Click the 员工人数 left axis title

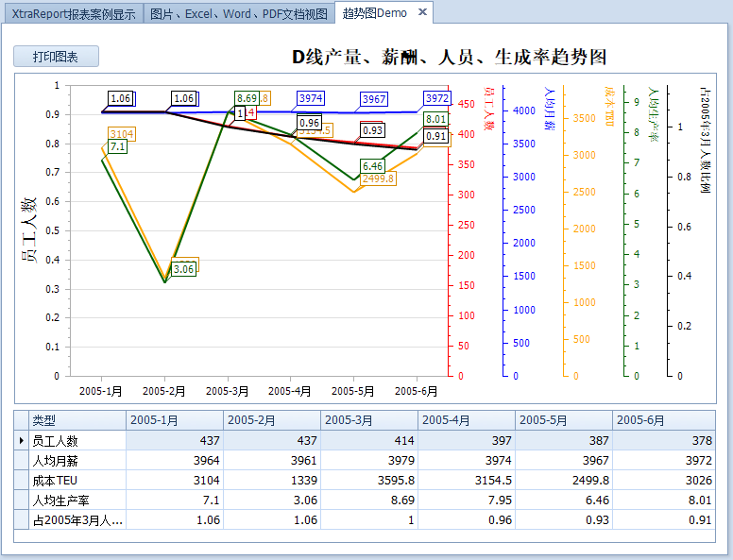pyautogui.click(x=29, y=230)
